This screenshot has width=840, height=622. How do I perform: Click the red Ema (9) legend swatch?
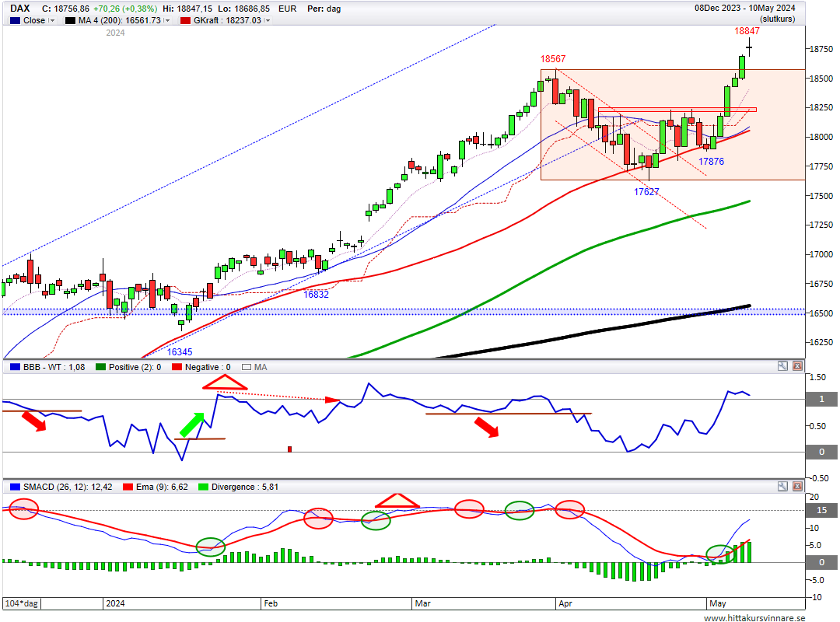[128, 487]
